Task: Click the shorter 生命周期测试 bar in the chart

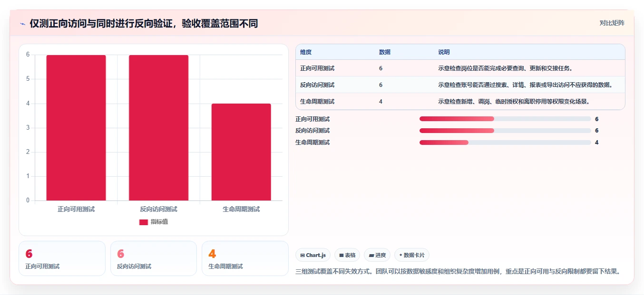Action: coord(241,152)
